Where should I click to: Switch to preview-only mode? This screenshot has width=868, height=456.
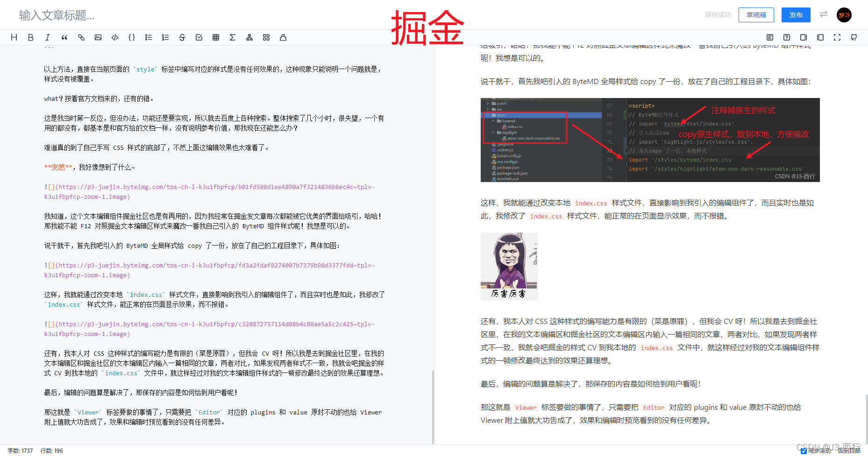click(x=820, y=37)
